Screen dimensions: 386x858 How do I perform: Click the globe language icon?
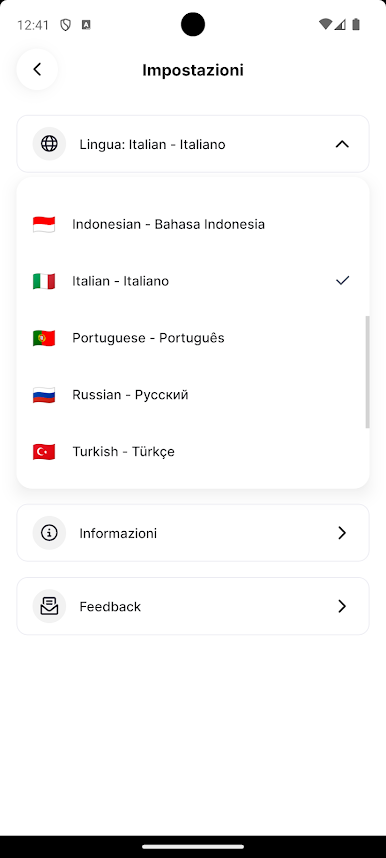point(49,144)
